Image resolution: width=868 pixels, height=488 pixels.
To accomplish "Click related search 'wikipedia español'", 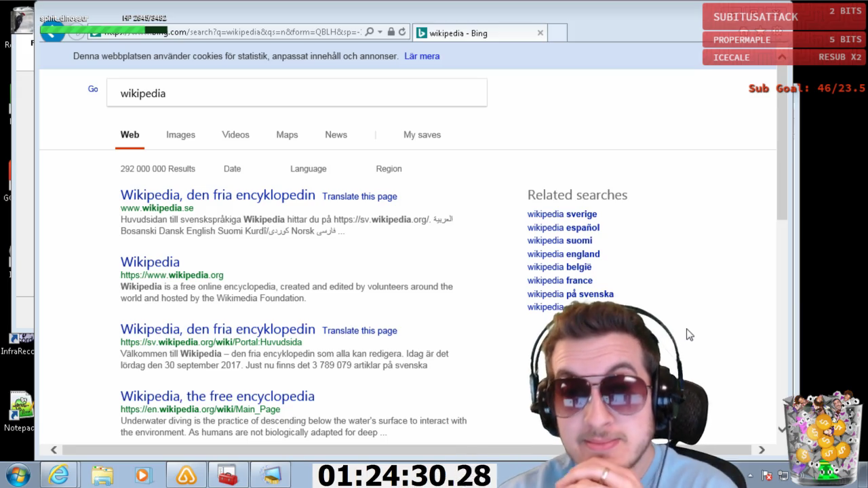I will (564, 228).
